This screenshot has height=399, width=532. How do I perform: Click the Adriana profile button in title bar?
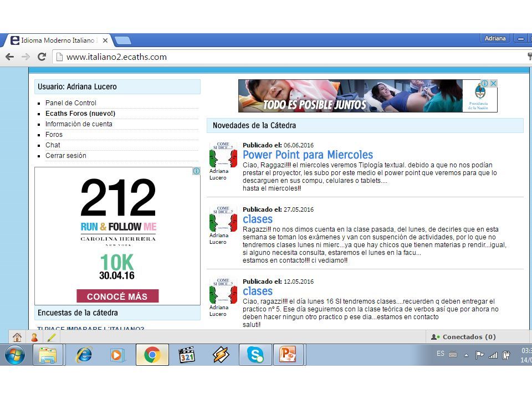[495, 38]
